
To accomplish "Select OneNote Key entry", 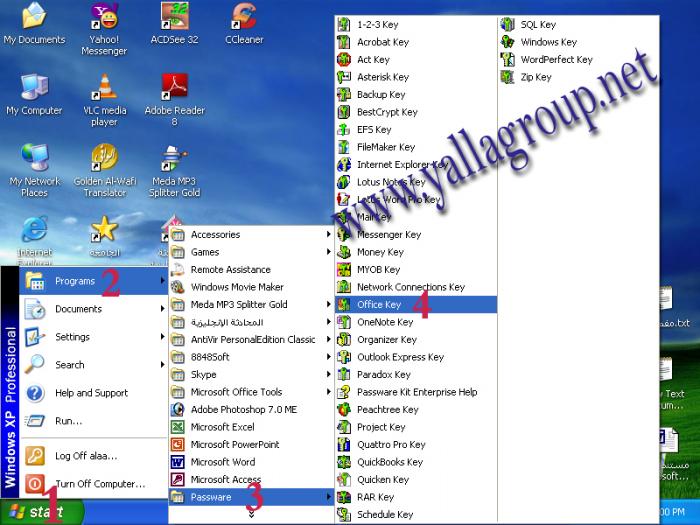I will coord(416,322).
